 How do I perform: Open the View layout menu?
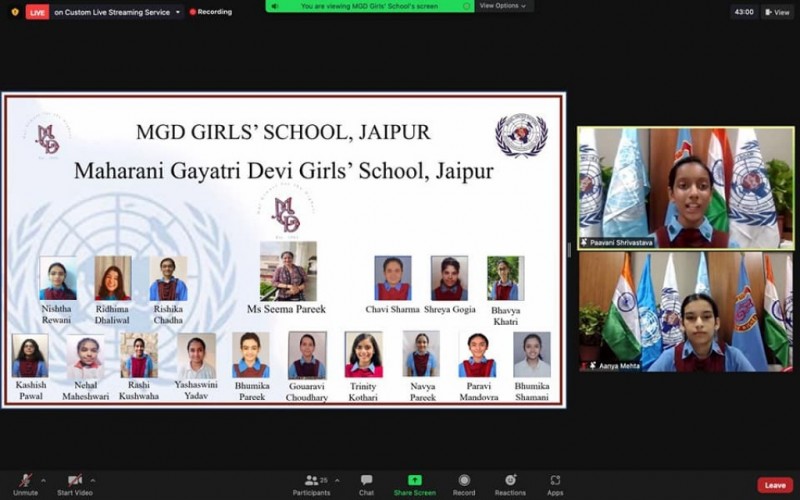click(777, 12)
